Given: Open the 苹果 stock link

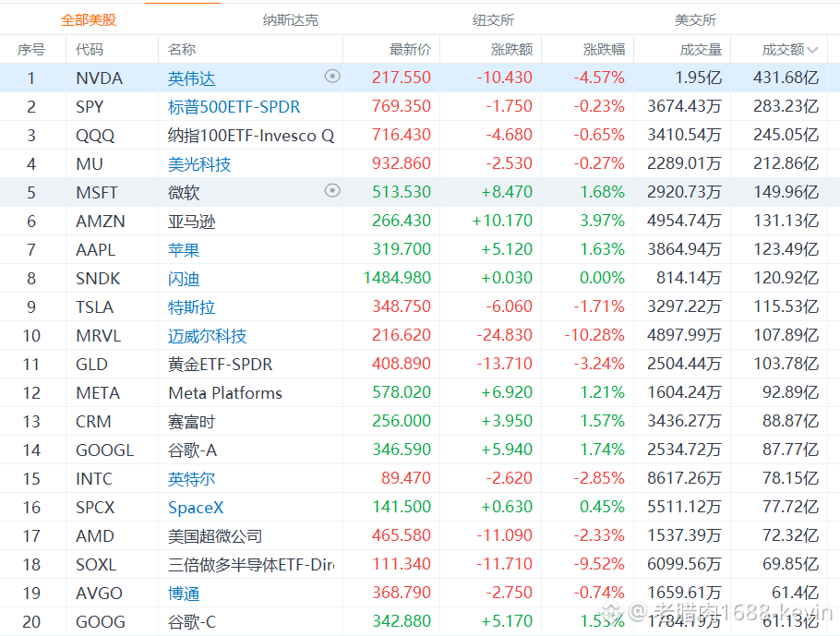Looking at the screenshot, I should (x=184, y=249).
